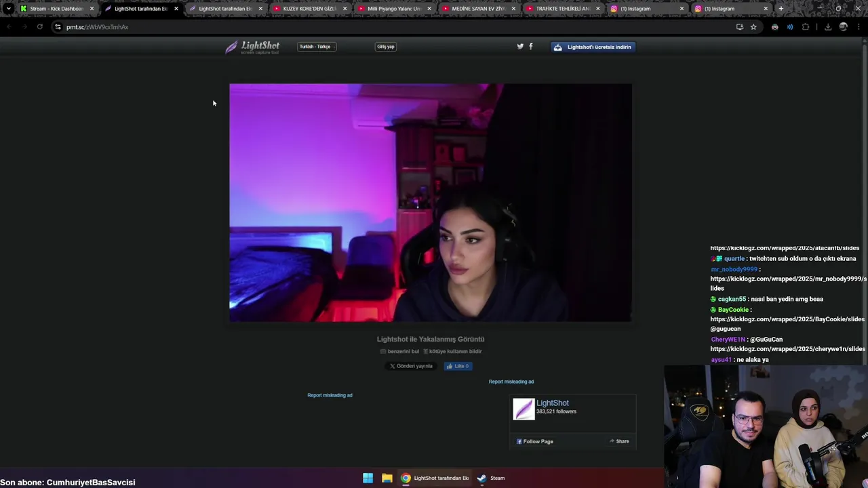
Task: Open the Turkish - Türkçe language dropdown
Action: coord(317,47)
